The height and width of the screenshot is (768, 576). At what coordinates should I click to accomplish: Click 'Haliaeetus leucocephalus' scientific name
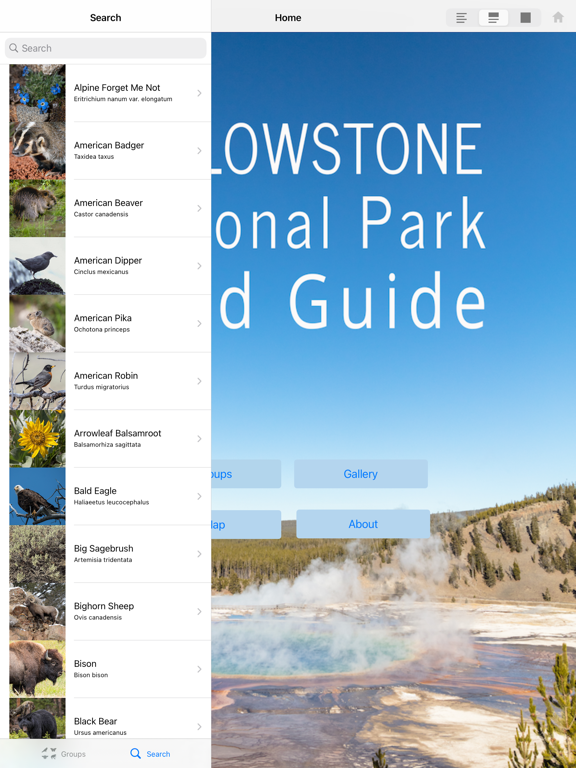111,503
